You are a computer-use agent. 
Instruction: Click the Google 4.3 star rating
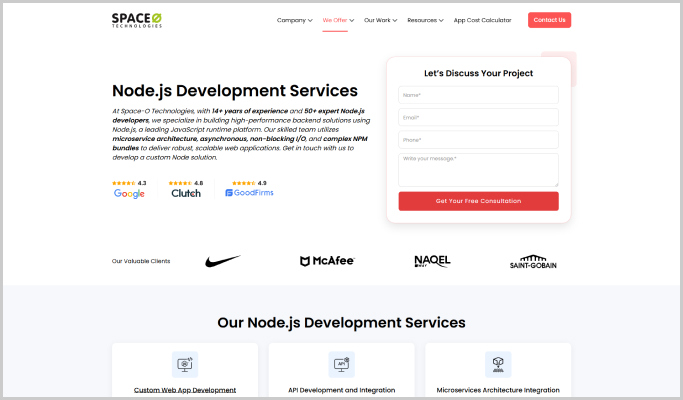click(129, 183)
